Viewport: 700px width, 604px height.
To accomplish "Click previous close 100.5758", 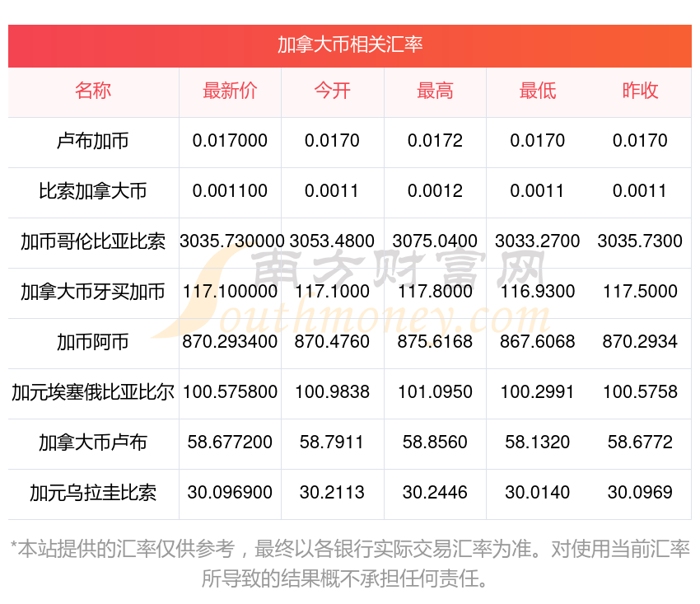I will 640,392.
